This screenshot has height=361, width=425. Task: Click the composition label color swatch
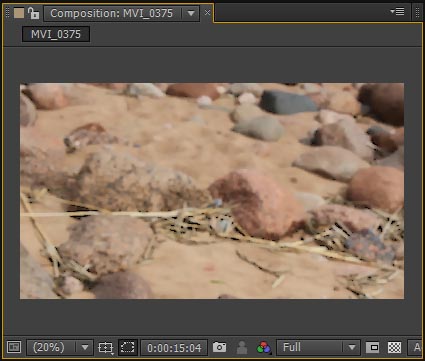[x=19, y=13]
